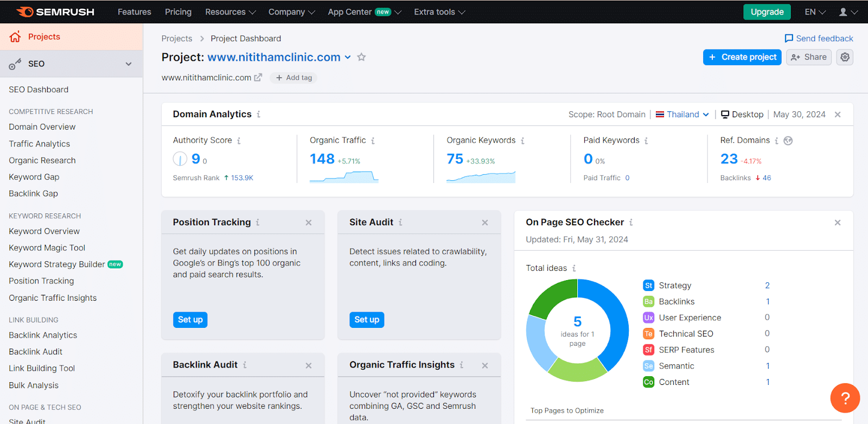The width and height of the screenshot is (868, 424).
Task: Show the Organic Traffic info icon
Action: pyautogui.click(x=373, y=141)
